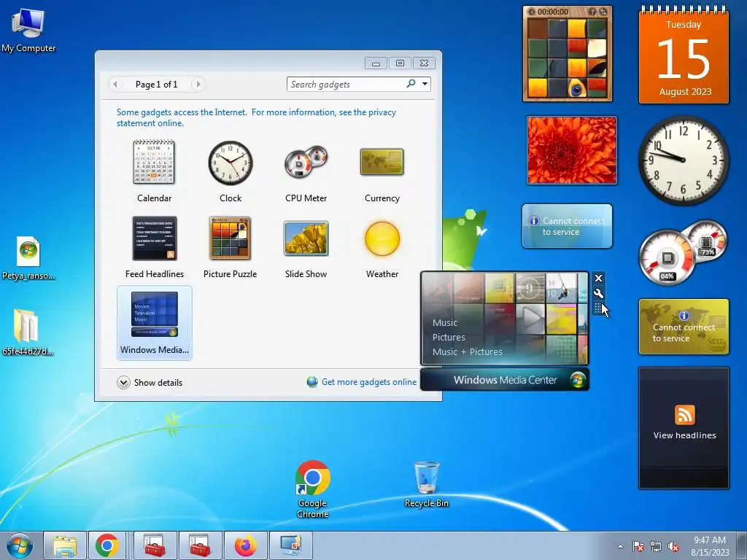Go to previous page of gadgets
This screenshot has height=560, width=747.
115,85
